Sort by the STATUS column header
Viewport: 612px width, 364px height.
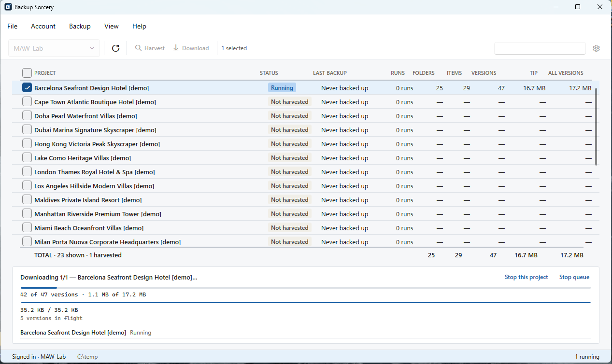[x=269, y=73]
